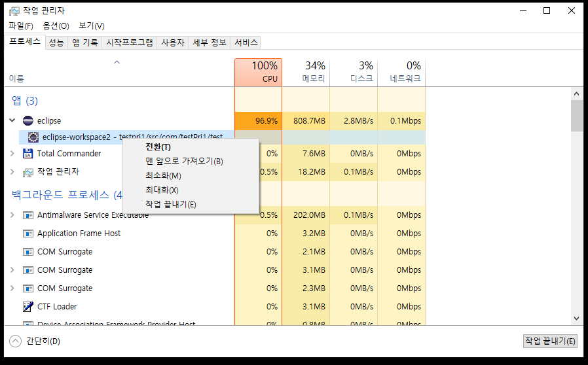Choose 작업 끝내기(E) in the context menu
Screen dimensions: 588x365
191,204
